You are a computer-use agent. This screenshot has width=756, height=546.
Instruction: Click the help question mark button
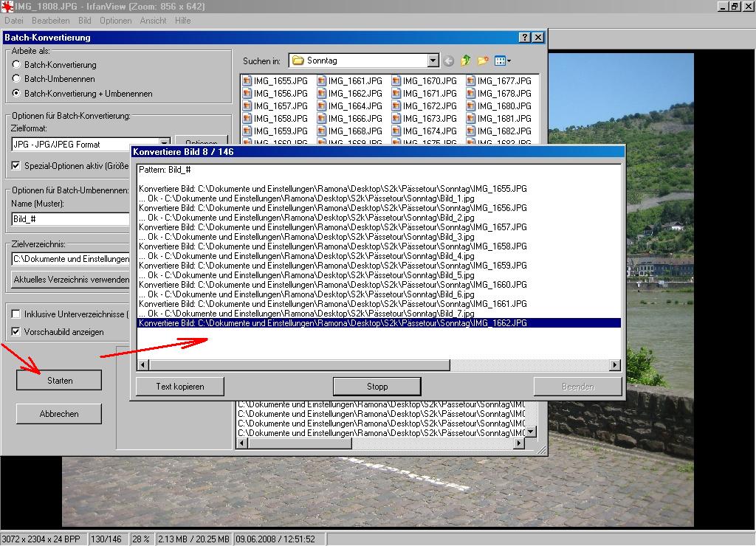(x=524, y=37)
